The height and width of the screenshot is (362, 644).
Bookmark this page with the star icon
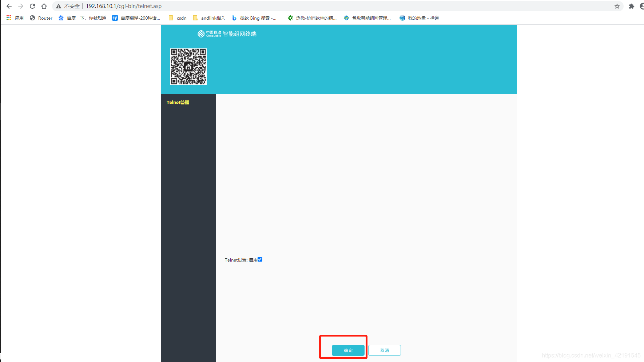(617, 6)
